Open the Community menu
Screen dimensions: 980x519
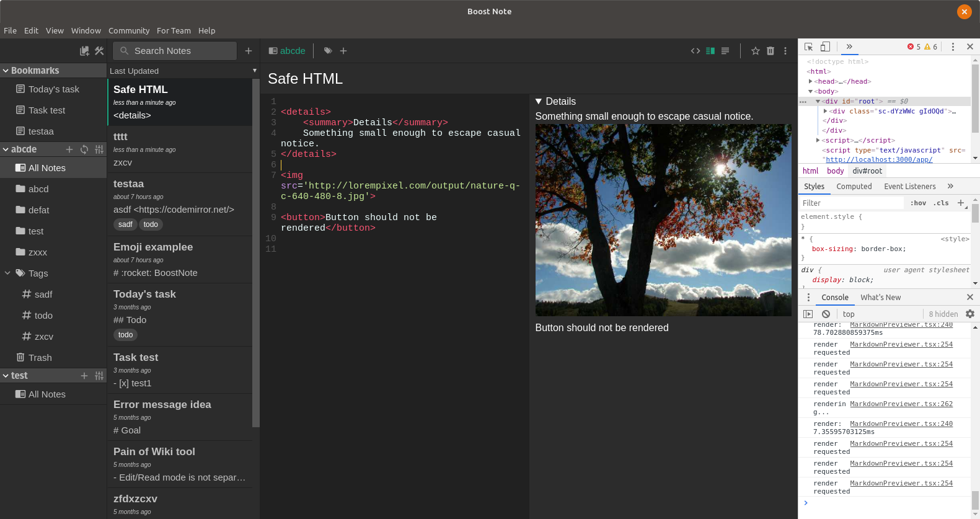pyautogui.click(x=129, y=30)
